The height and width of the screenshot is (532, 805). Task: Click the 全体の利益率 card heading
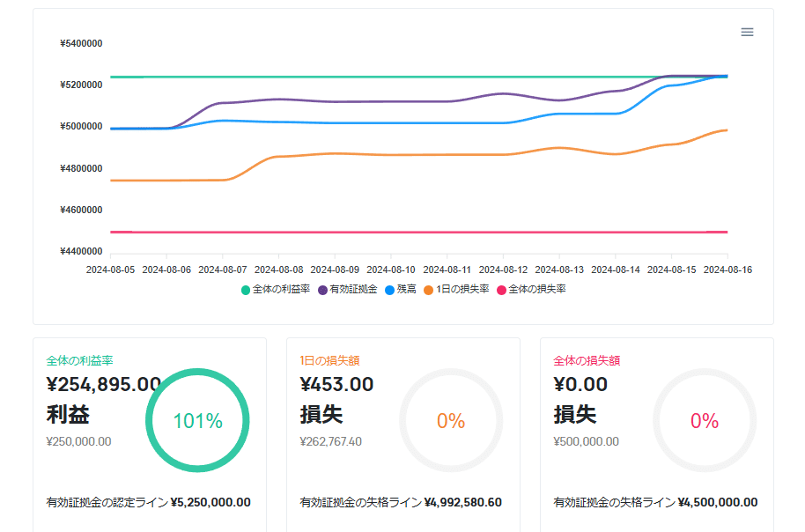pos(79,360)
